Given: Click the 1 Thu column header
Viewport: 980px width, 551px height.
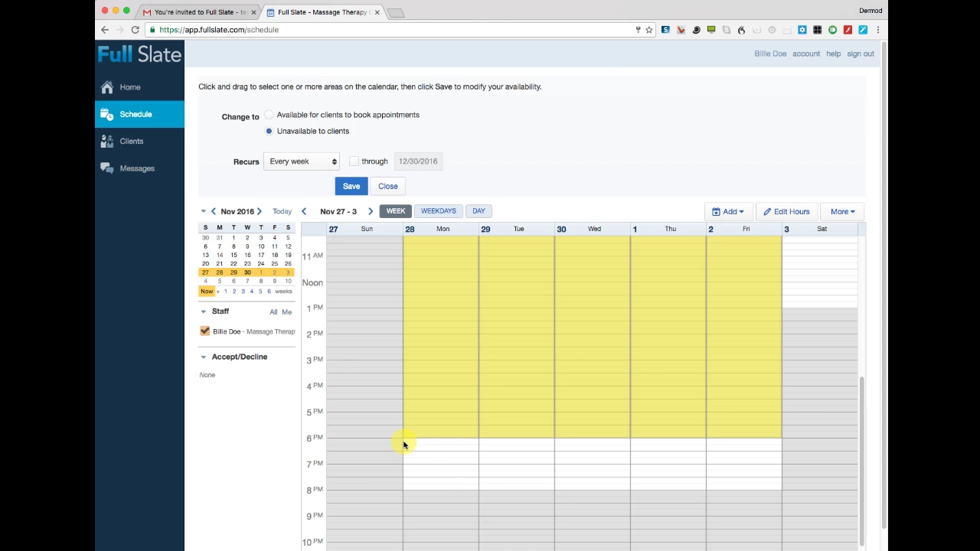Looking at the screenshot, I should (668, 230).
